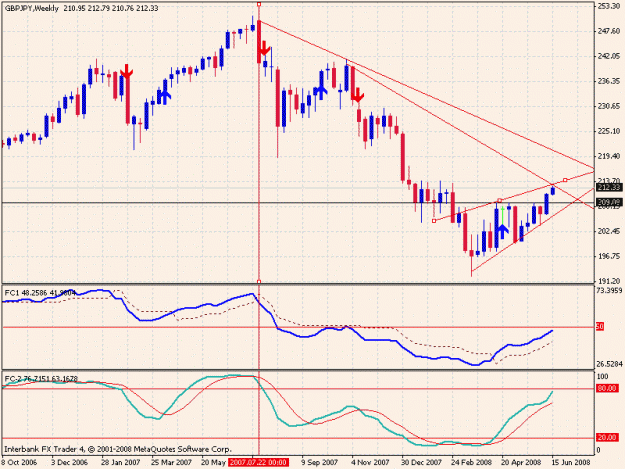Click the small green candle marker near April 2008
The image size is (625, 469).
pyautogui.click(x=503, y=215)
